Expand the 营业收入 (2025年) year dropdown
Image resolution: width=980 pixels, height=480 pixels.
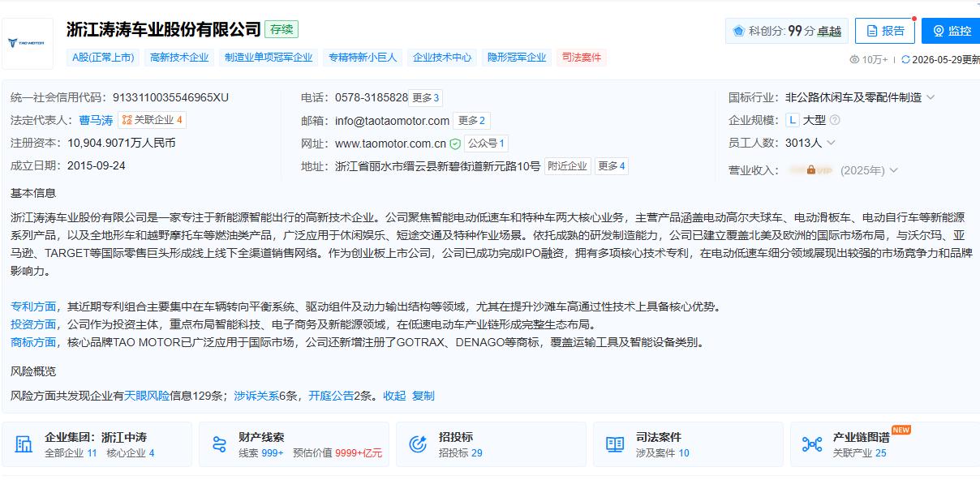coord(894,170)
